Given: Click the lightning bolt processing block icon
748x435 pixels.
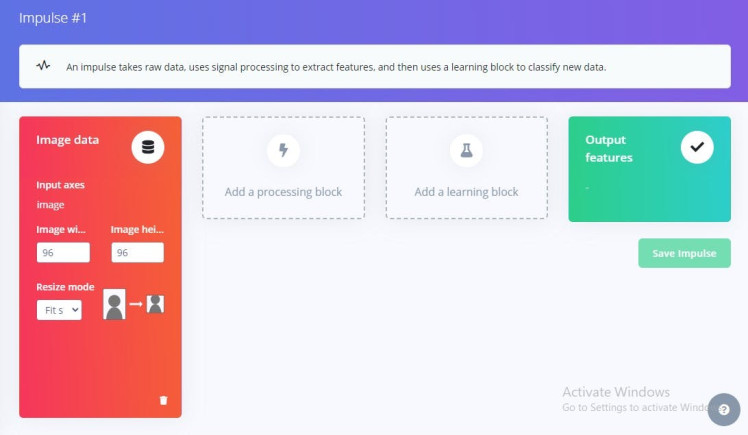Looking at the screenshot, I should pos(284,151).
